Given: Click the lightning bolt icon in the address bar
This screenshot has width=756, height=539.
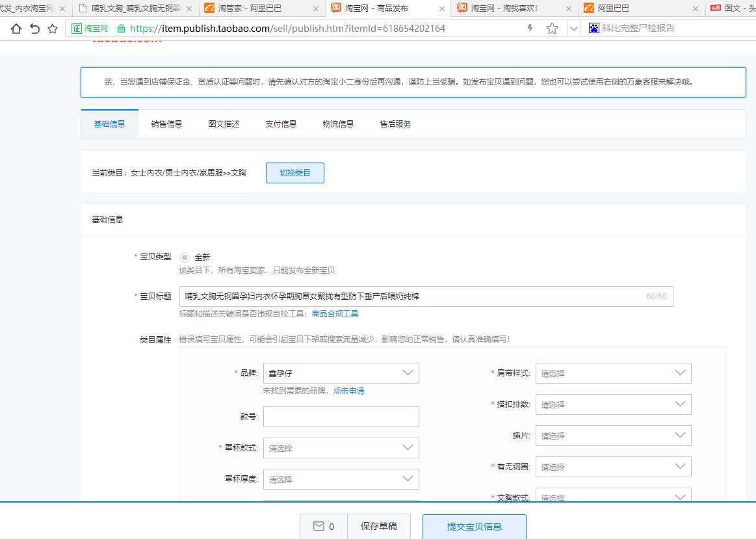Looking at the screenshot, I should pos(531,28).
